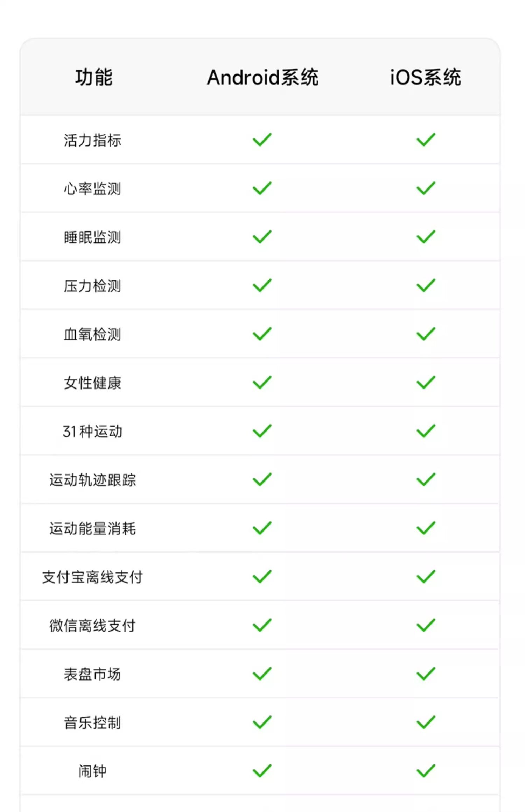This screenshot has height=812, width=525.
Task: Select the iOS系统 column header
Action: coord(425,77)
